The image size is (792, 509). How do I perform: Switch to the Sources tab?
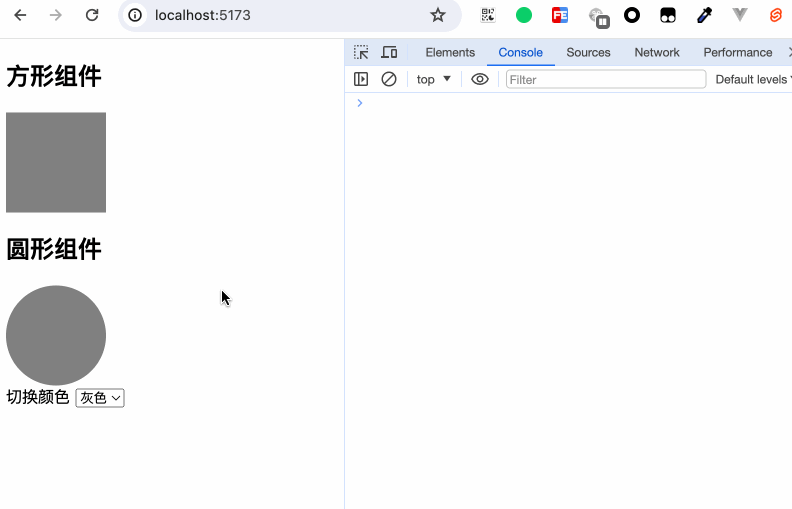point(588,52)
